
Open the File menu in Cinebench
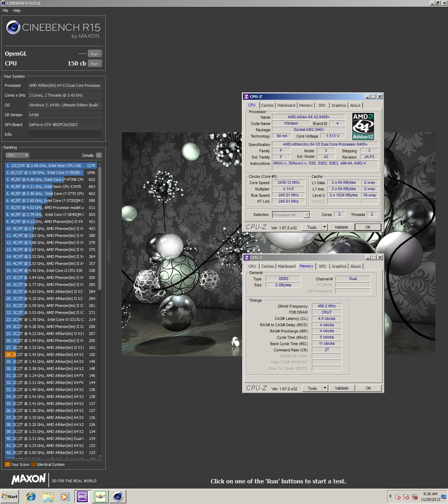click(5, 10)
